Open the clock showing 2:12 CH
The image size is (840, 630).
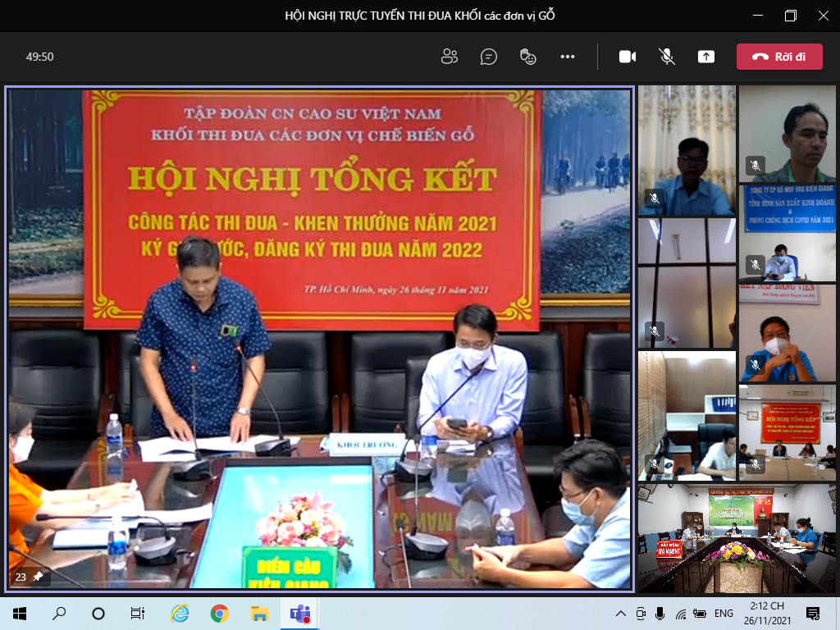[x=767, y=614]
